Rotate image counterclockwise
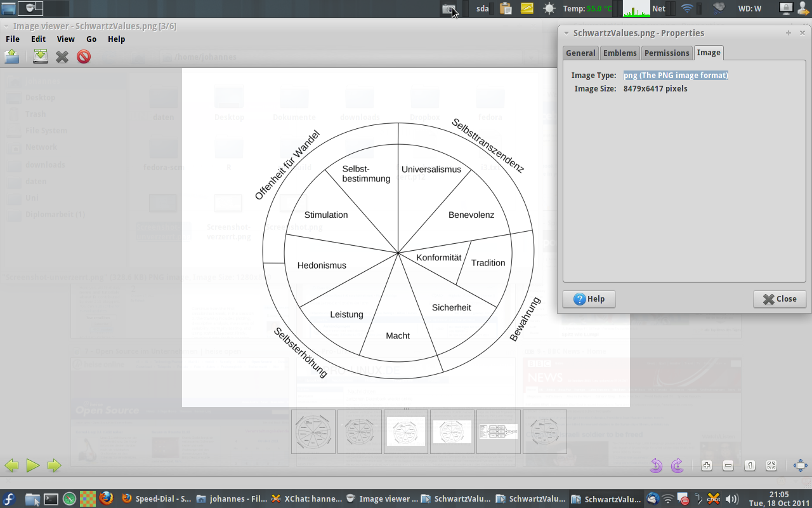 (x=656, y=465)
